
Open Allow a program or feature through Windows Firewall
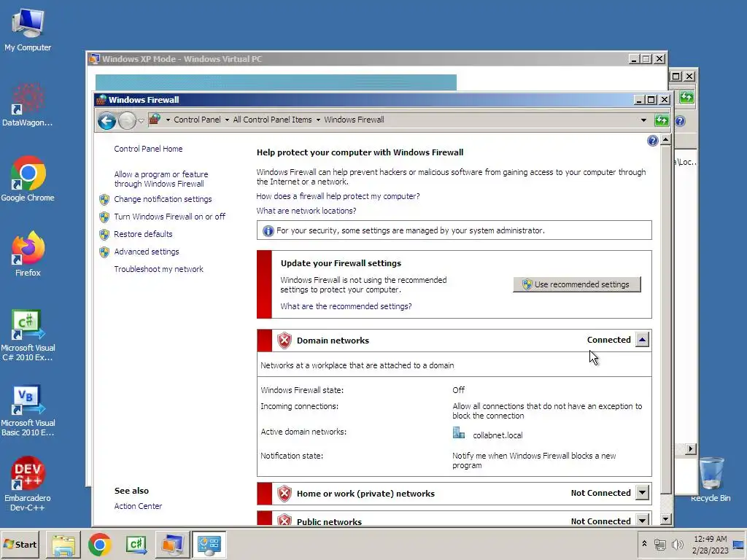coord(161,179)
